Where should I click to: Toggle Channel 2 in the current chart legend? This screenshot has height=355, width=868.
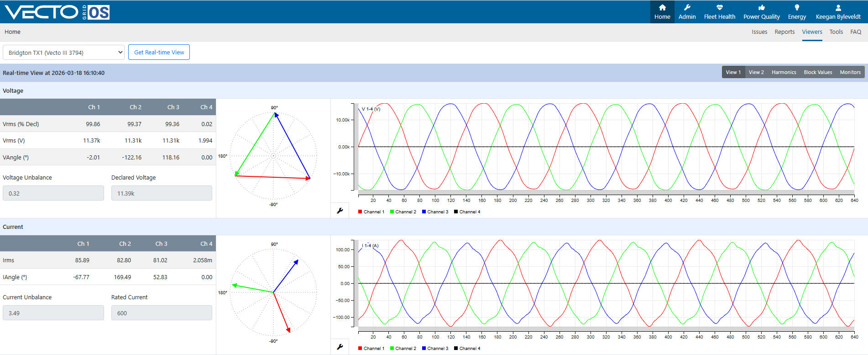(x=403, y=349)
